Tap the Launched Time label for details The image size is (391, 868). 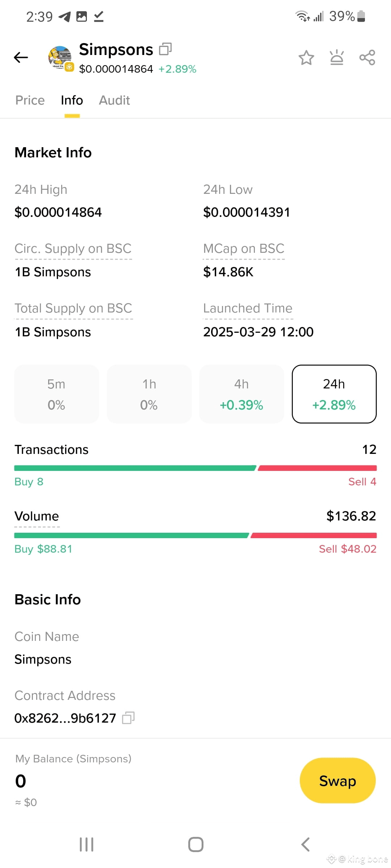pyautogui.click(x=248, y=309)
